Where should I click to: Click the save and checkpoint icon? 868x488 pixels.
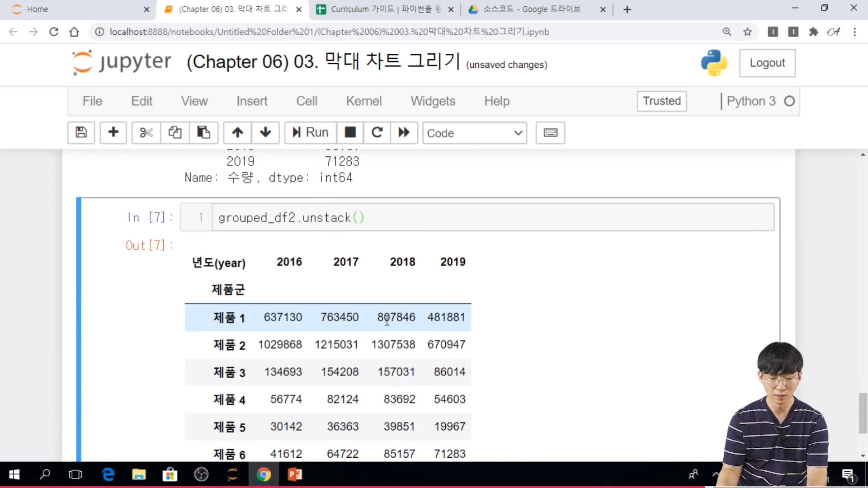[81, 132]
